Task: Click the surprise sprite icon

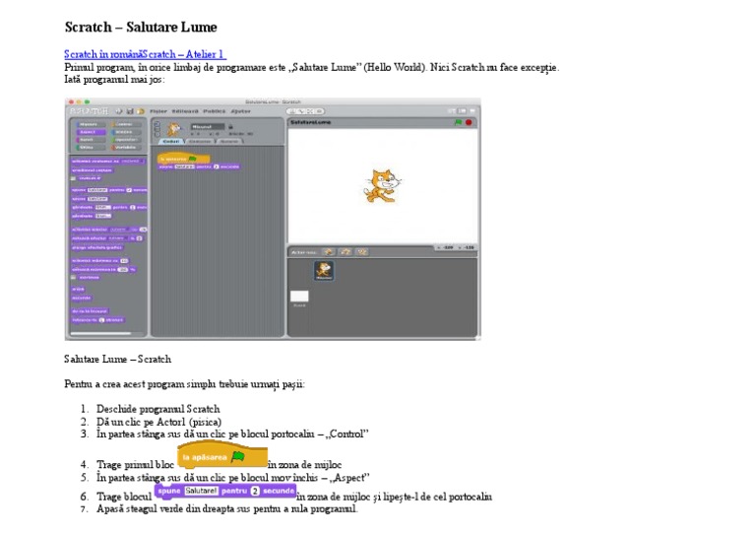Action: (362, 252)
